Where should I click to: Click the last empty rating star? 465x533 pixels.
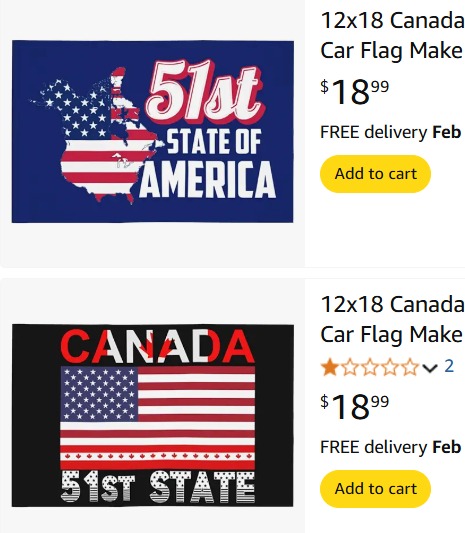point(411,367)
